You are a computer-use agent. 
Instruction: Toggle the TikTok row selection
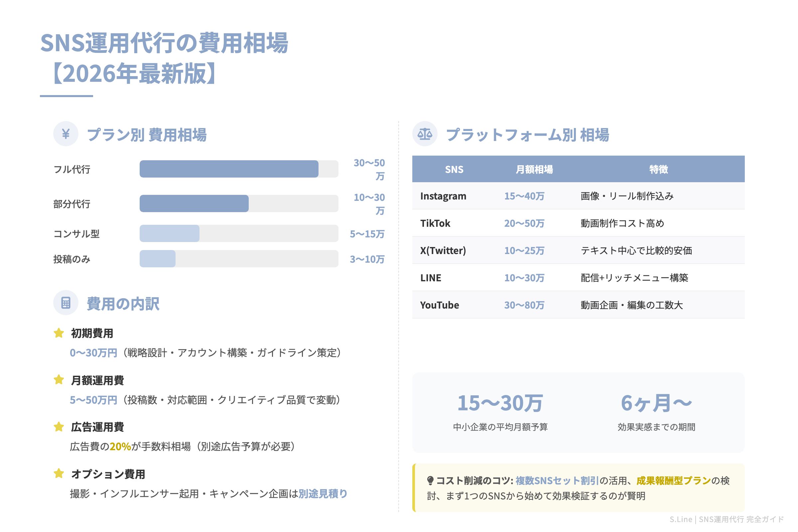click(x=577, y=223)
